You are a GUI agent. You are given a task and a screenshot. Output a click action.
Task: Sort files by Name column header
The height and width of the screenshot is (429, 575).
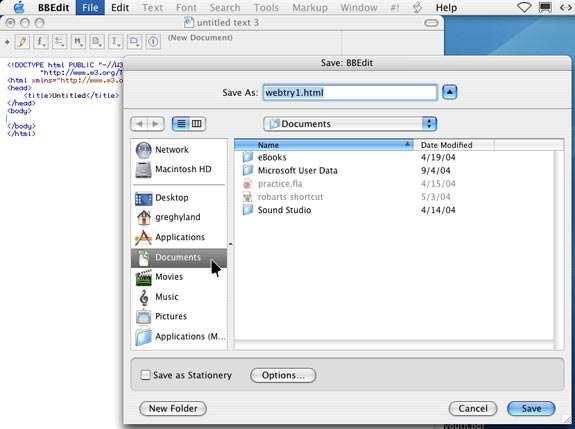pyautogui.click(x=323, y=145)
